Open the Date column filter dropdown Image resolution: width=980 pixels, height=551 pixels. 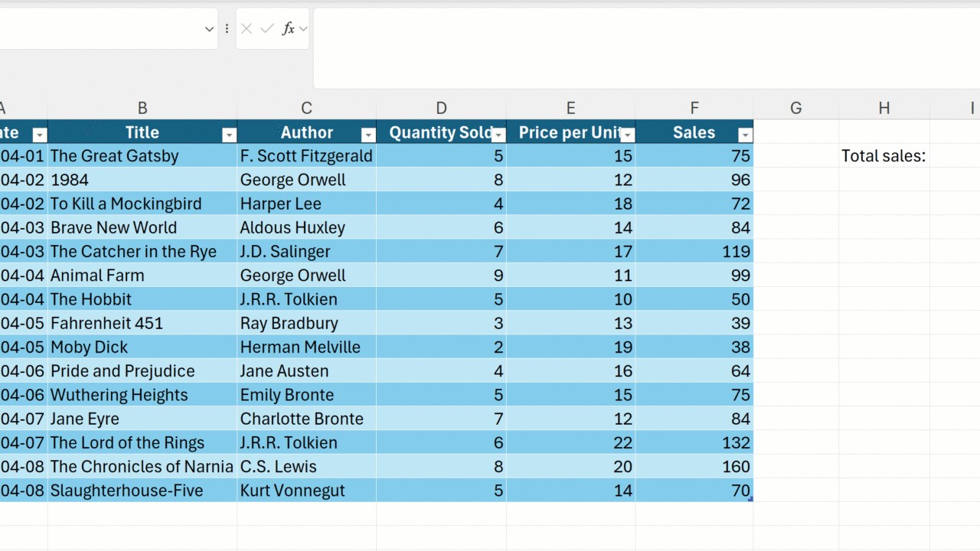[x=39, y=135]
